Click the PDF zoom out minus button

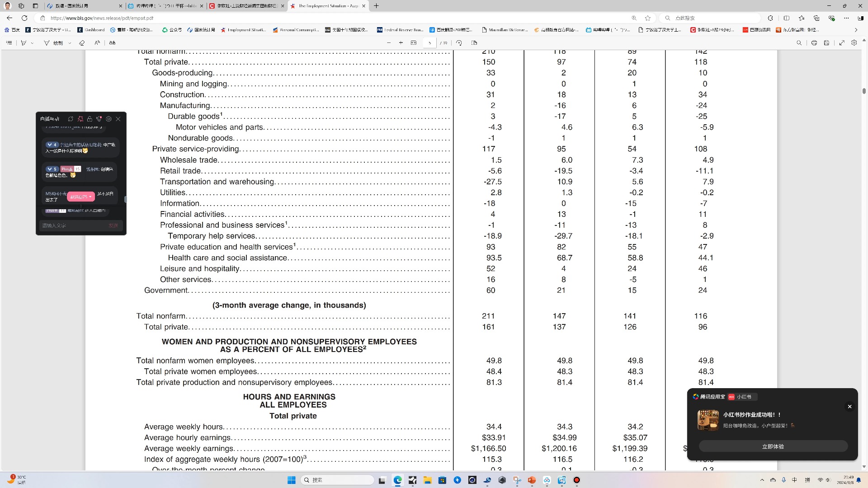pyautogui.click(x=388, y=42)
